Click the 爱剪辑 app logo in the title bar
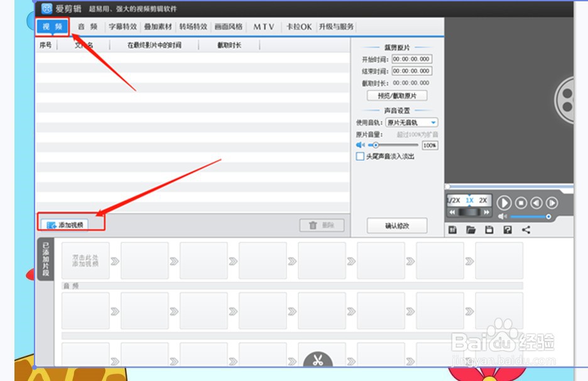This screenshot has height=381, width=588. (46, 8)
